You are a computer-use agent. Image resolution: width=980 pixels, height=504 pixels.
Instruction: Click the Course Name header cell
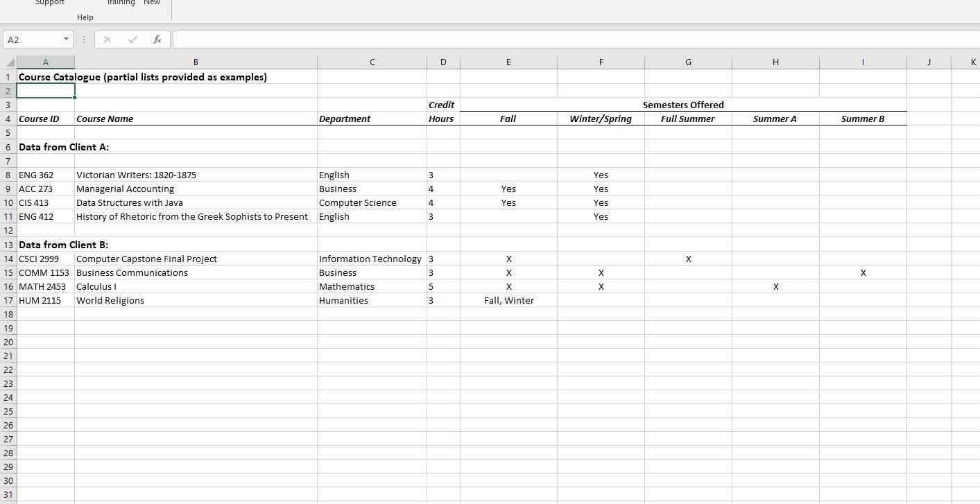[x=196, y=119]
